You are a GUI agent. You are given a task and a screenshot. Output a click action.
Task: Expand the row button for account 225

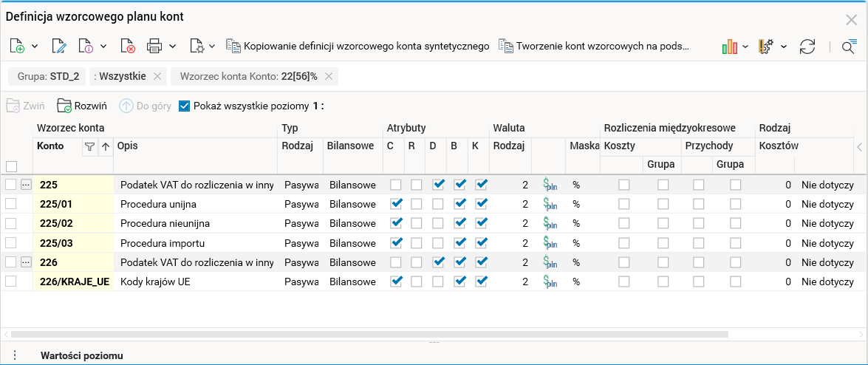(26, 185)
